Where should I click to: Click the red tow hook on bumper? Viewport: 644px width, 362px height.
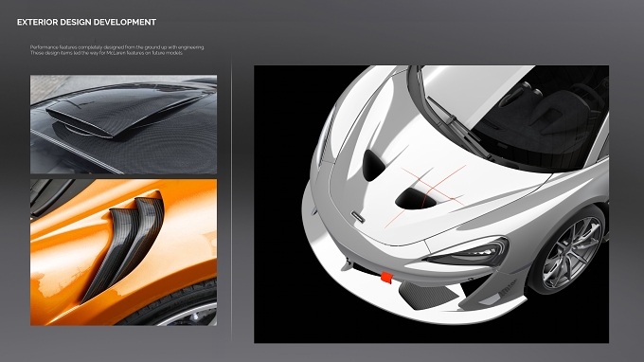point(386,278)
